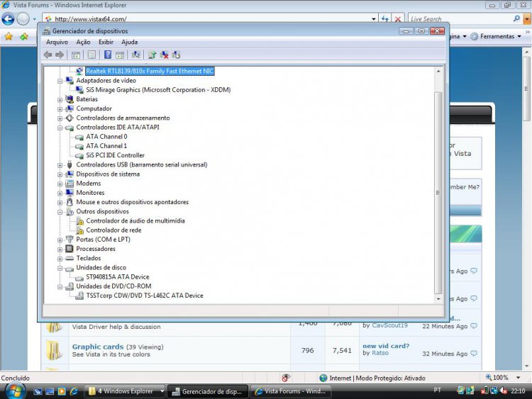Expand the Controladores USB node

tap(60, 165)
